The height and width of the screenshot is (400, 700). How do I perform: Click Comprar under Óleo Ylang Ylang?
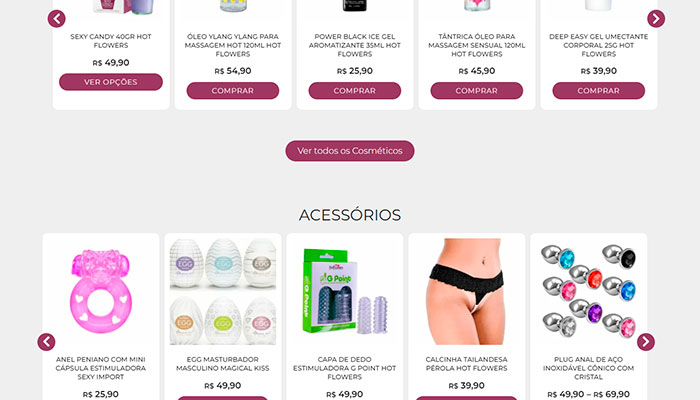pyautogui.click(x=233, y=91)
